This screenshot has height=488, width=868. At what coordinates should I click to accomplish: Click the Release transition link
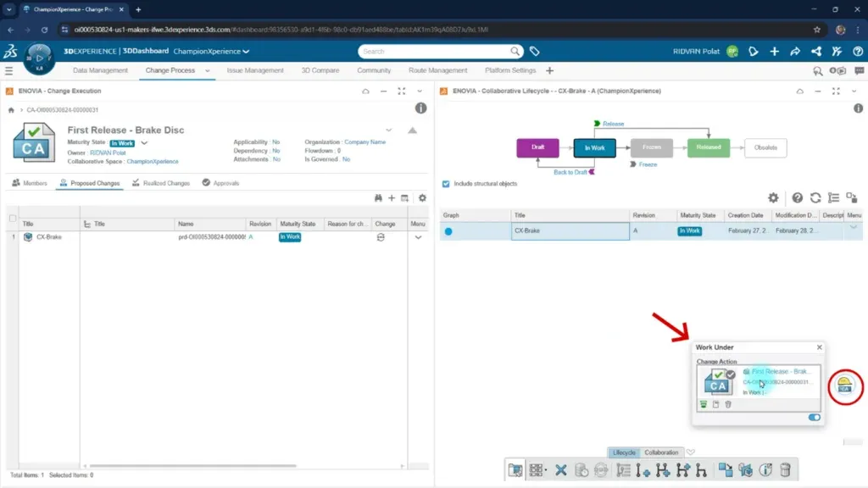click(613, 124)
